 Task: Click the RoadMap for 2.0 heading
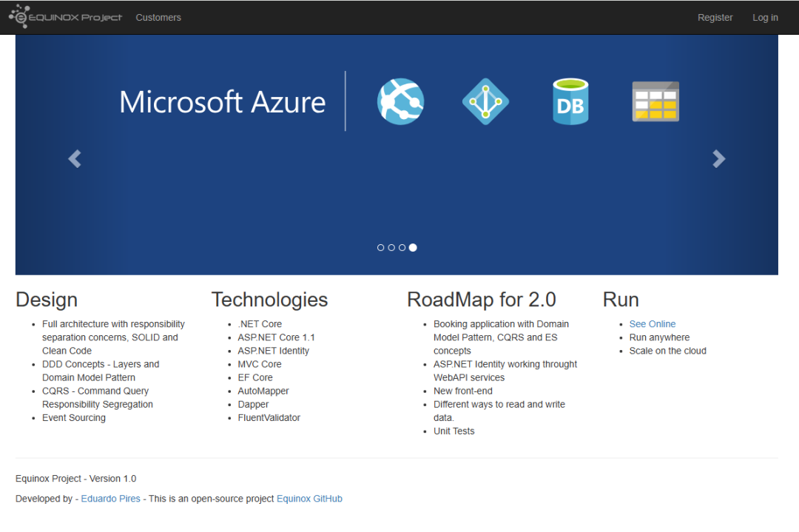point(482,300)
